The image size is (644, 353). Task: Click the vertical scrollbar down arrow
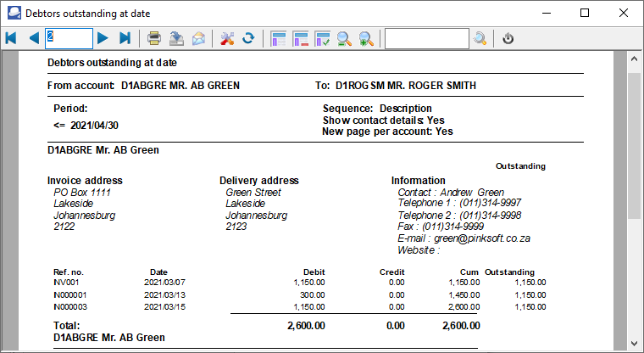[x=634, y=343]
